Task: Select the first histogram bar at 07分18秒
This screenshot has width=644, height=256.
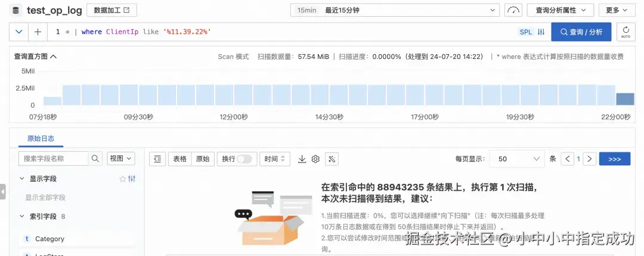Action: [52, 101]
